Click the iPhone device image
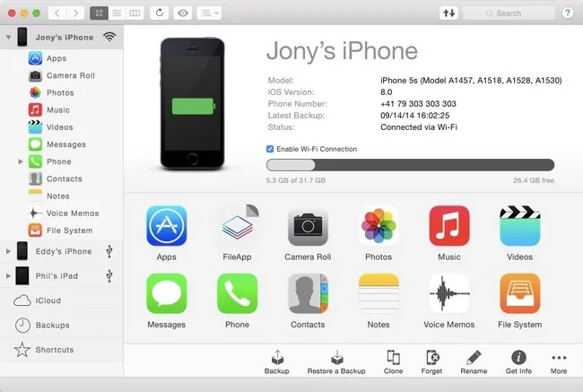Screen dimensions: 583x392 tap(192, 104)
